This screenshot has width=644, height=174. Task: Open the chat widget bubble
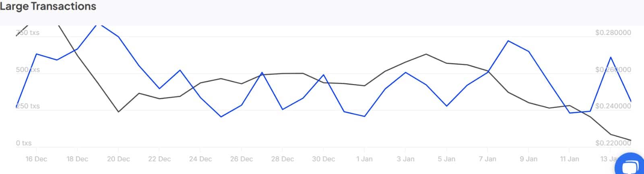(x=631, y=166)
